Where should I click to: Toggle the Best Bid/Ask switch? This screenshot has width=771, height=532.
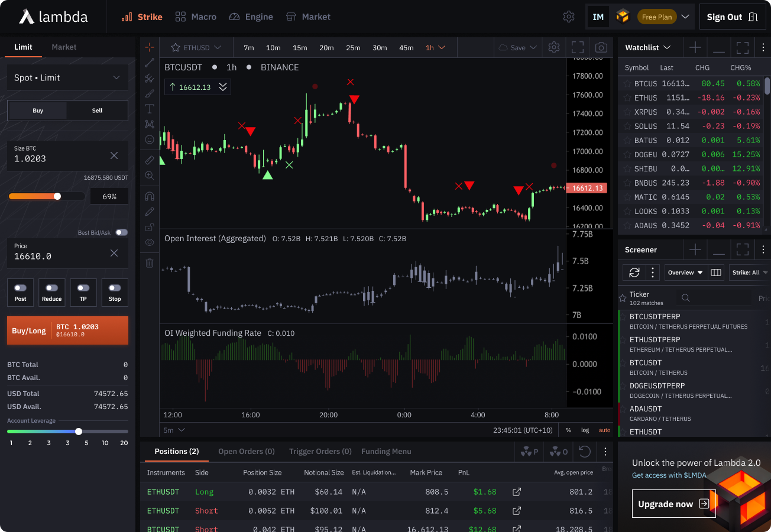121,232
